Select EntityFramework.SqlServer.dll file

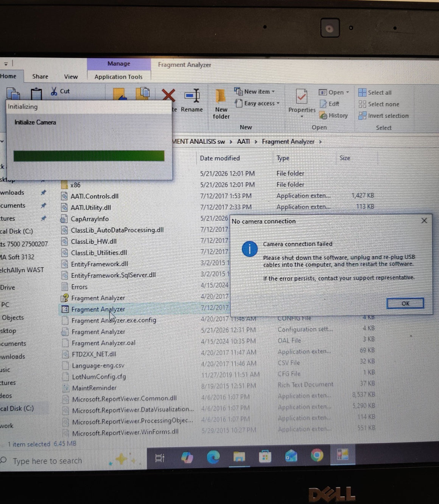coord(113,275)
